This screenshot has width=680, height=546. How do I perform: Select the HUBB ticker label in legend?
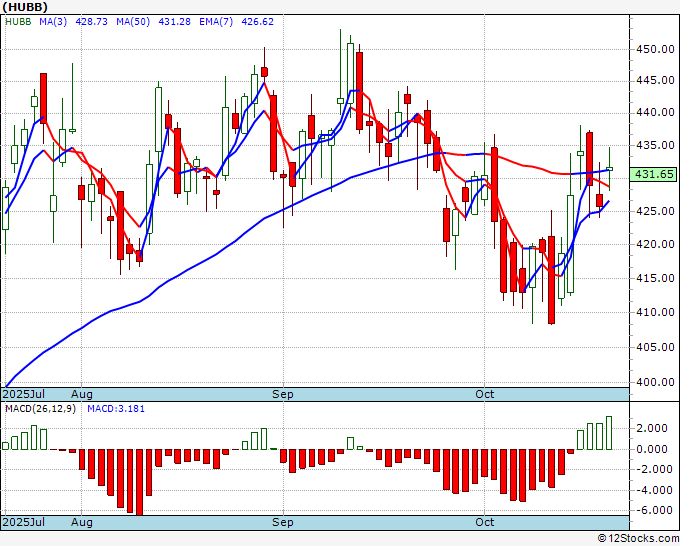18,21
